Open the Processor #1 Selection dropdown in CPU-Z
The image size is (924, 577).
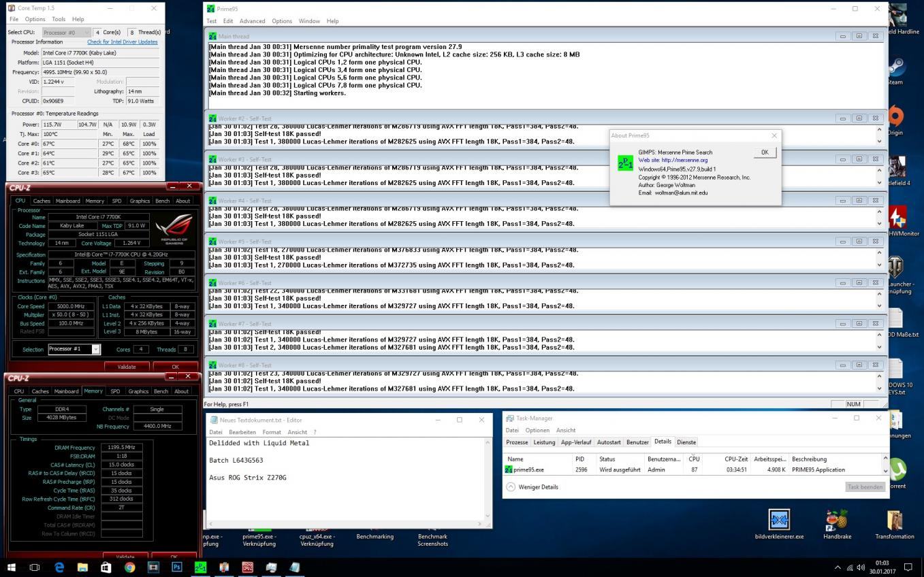tap(74, 349)
